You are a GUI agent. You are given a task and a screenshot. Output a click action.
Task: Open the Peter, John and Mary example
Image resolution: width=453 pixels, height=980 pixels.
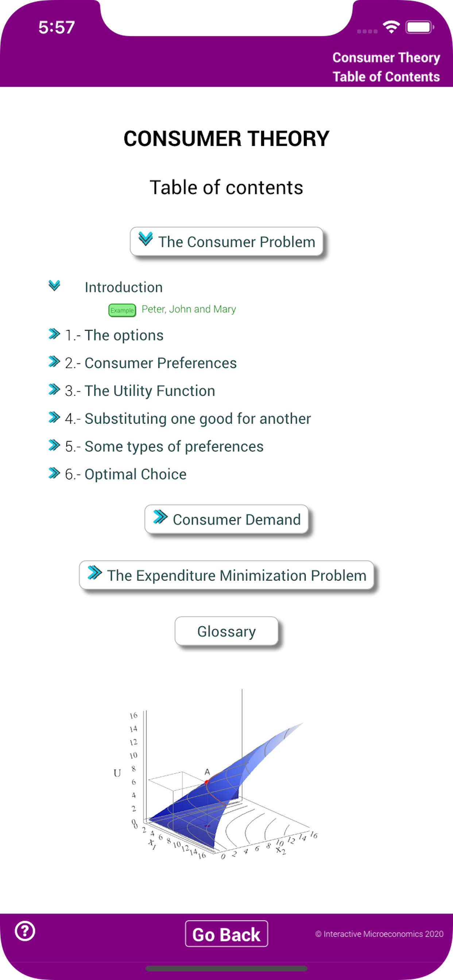click(189, 309)
